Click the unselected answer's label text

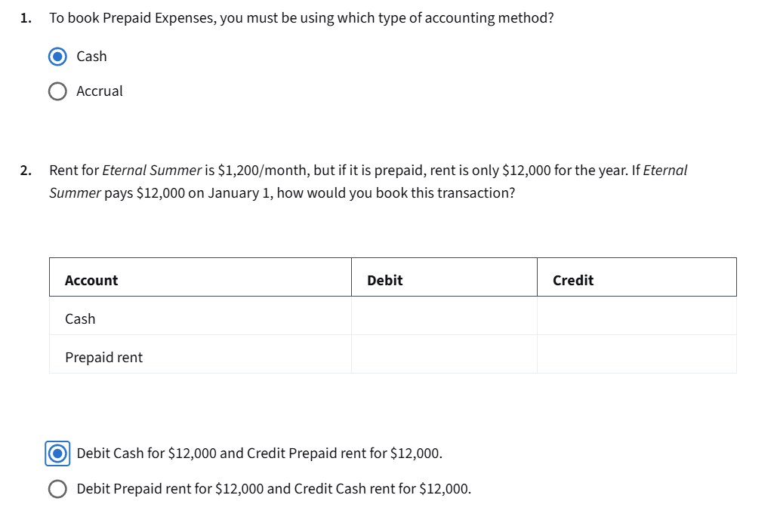point(273,488)
